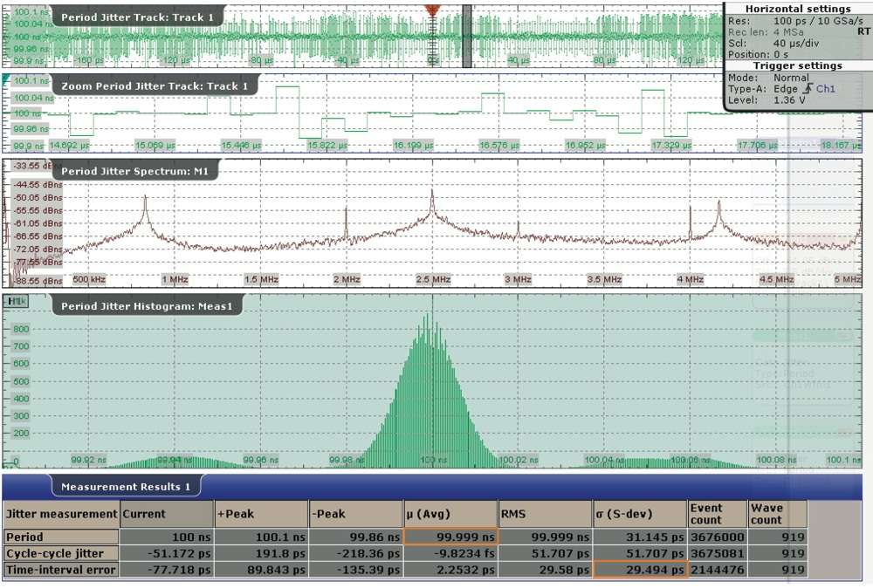Open the Horizontal settings panel header
The height and width of the screenshot is (588, 873).
pos(798,9)
